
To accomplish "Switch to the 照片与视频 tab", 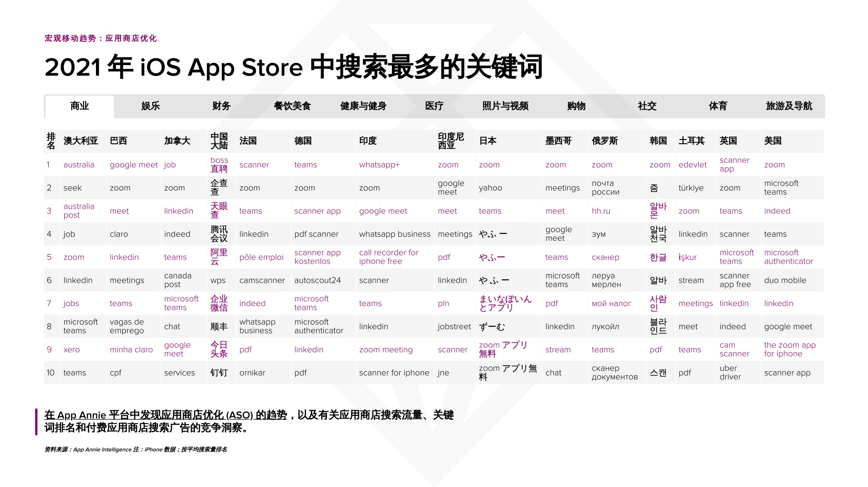I will [x=505, y=106].
